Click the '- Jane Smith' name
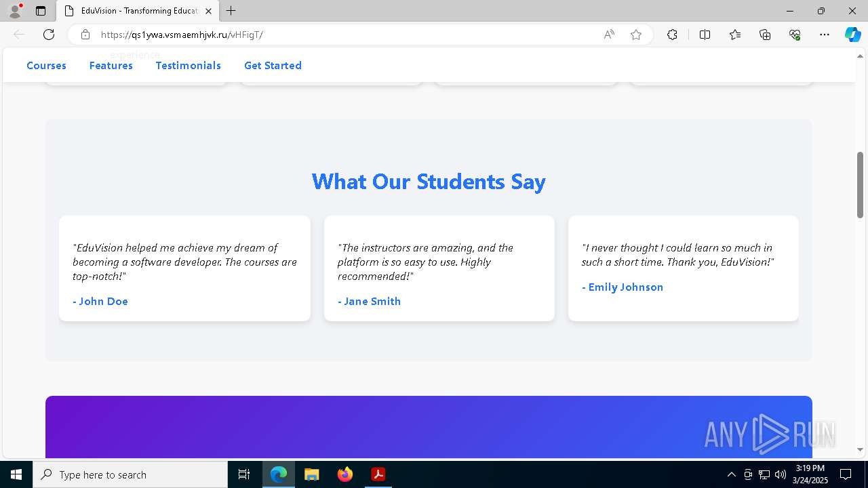This screenshot has height=488, width=868. point(369,301)
